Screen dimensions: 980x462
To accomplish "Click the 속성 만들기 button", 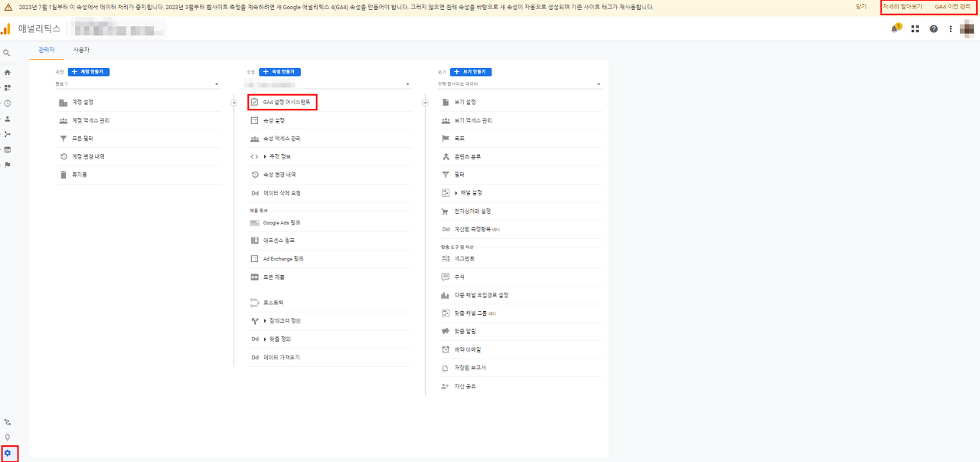I will (x=279, y=72).
